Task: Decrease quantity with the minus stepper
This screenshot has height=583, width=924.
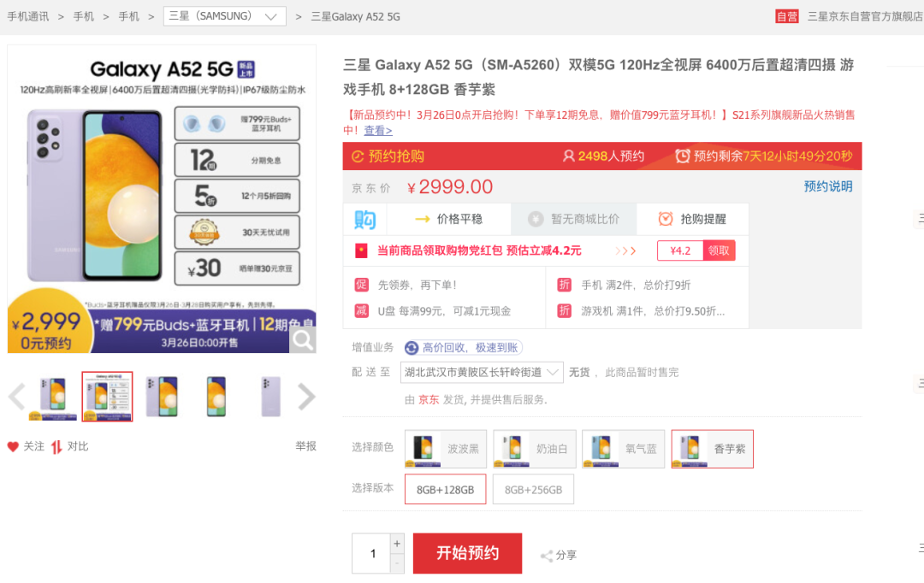Action: [397, 563]
